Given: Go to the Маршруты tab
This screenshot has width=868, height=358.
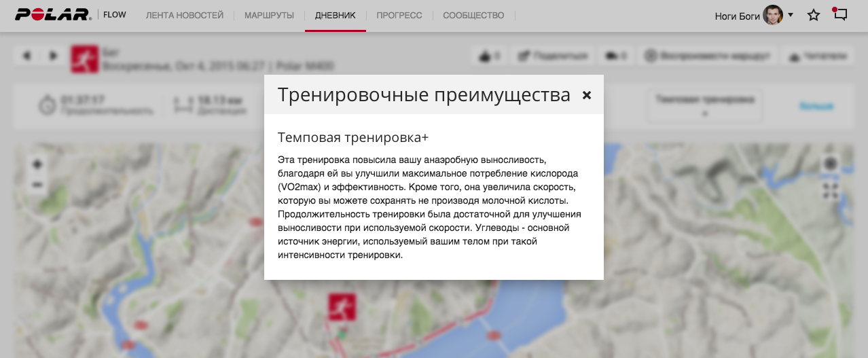Looking at the screenshot, I should (x=269, y=15).
